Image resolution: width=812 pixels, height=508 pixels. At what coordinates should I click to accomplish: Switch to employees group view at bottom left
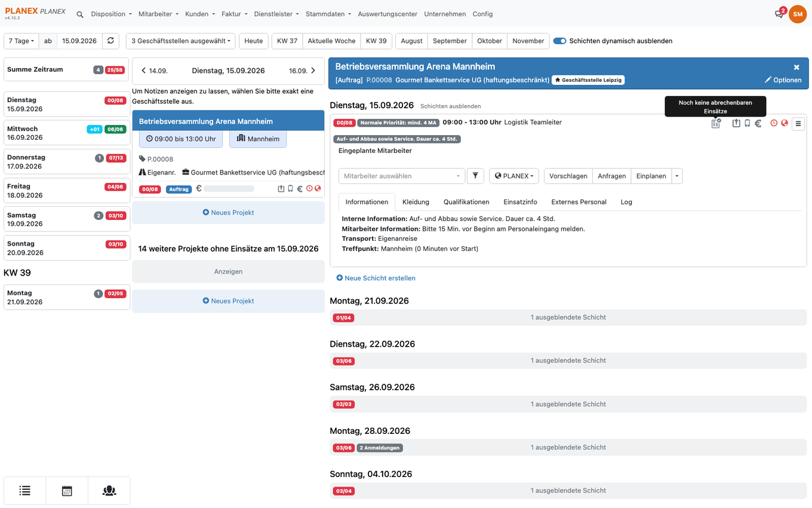(109, 491)
